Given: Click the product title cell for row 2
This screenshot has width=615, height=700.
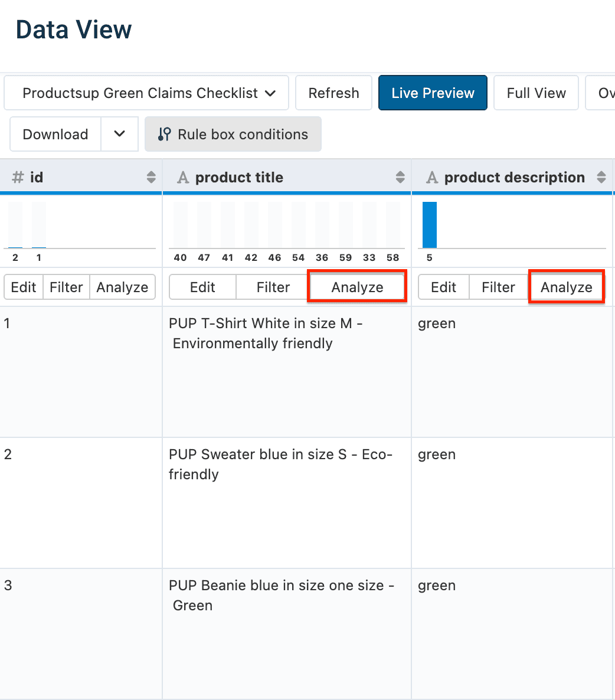Looking at the screenshot, I should click(280, 465).
